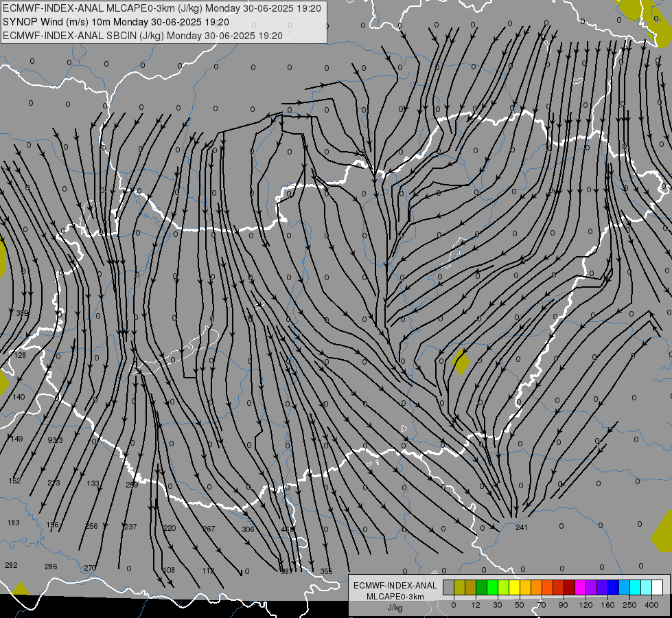Click the map value 259

pyautogui.click(x=132, y=485)
